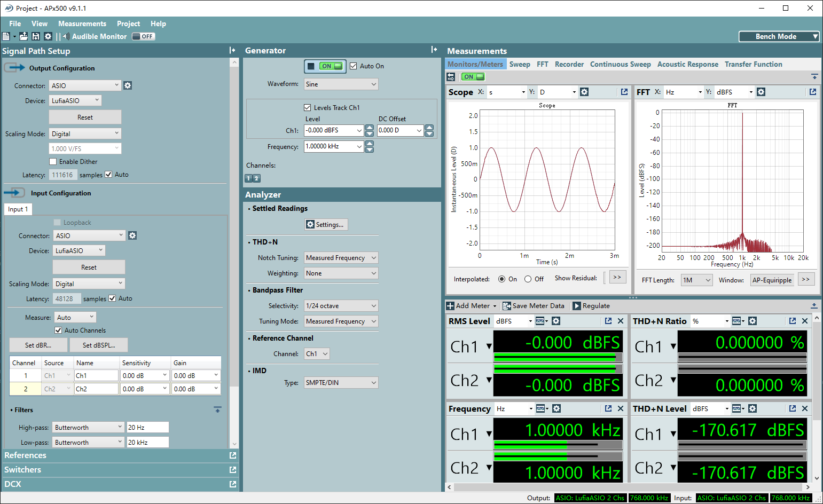The height and width of the screenshot is (504, 823).
Task: Click the Set dBR... button
Action: pos(38,345)
